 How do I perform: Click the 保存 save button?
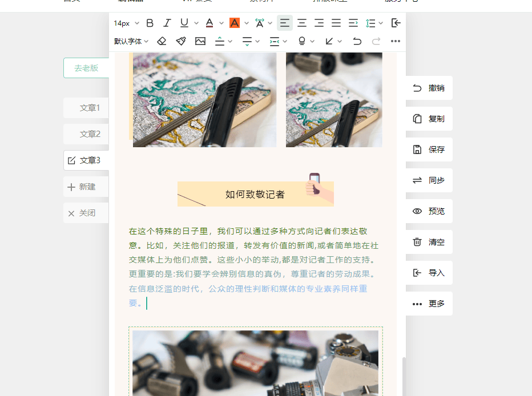429,149
